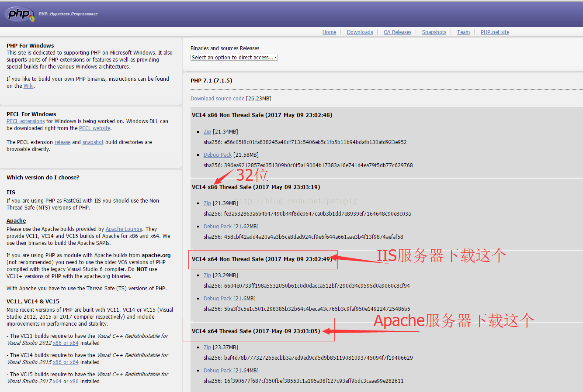Open the Wiki link in PHP For Windows
583x392 pixels.
pos(28,86)
